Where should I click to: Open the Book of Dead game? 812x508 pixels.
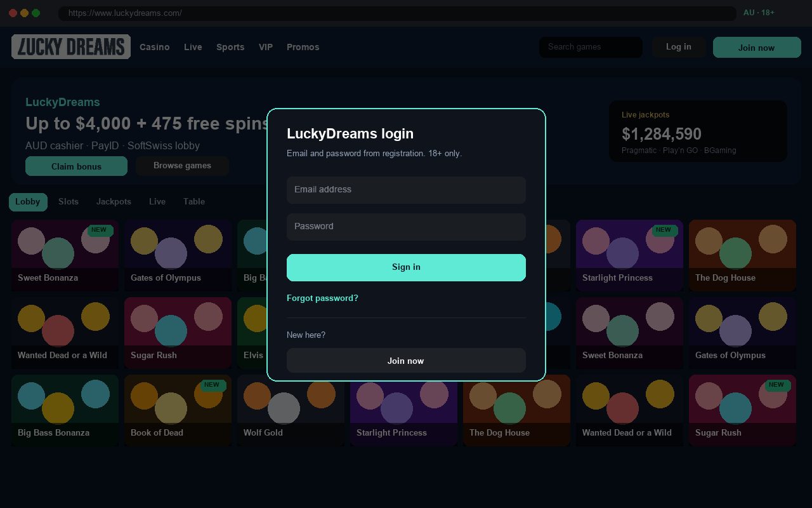(x=178, y=410)
